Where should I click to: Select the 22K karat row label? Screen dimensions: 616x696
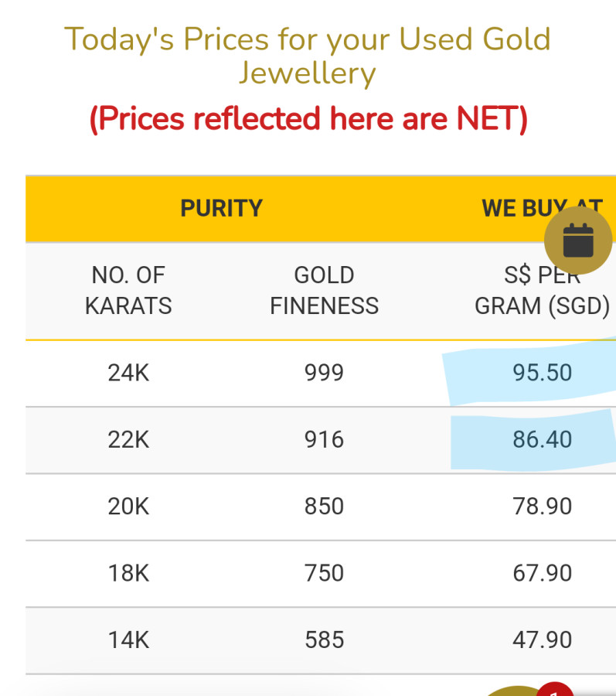tap(128, 440)
